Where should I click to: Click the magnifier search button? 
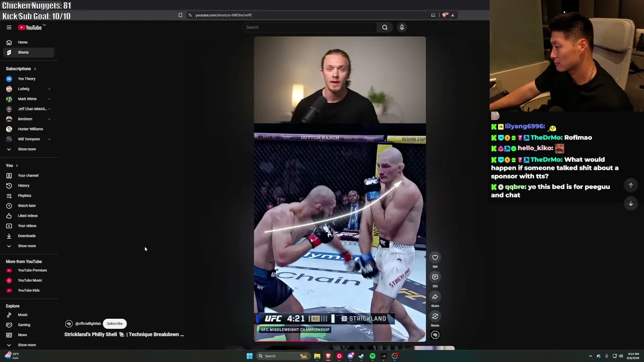point(385,27)
